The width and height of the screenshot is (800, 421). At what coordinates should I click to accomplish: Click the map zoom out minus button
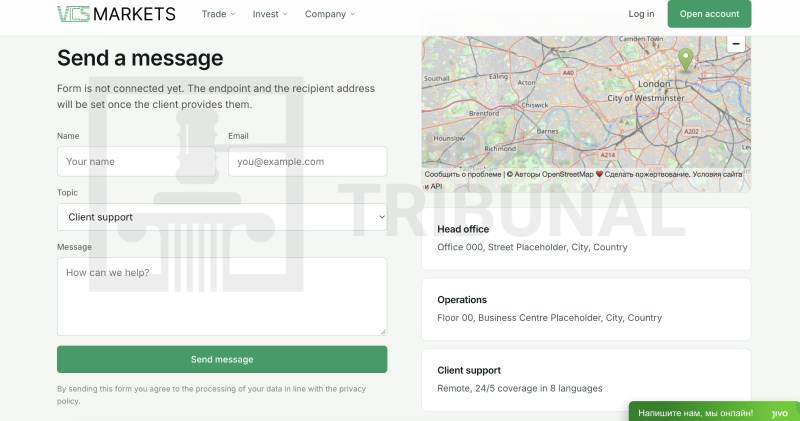point(736,44)
